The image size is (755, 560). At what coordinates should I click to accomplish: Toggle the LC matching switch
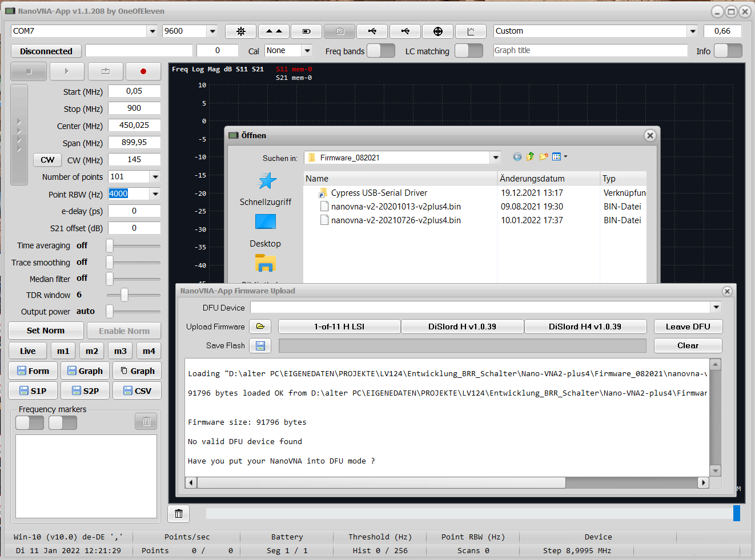coord(469,51)
